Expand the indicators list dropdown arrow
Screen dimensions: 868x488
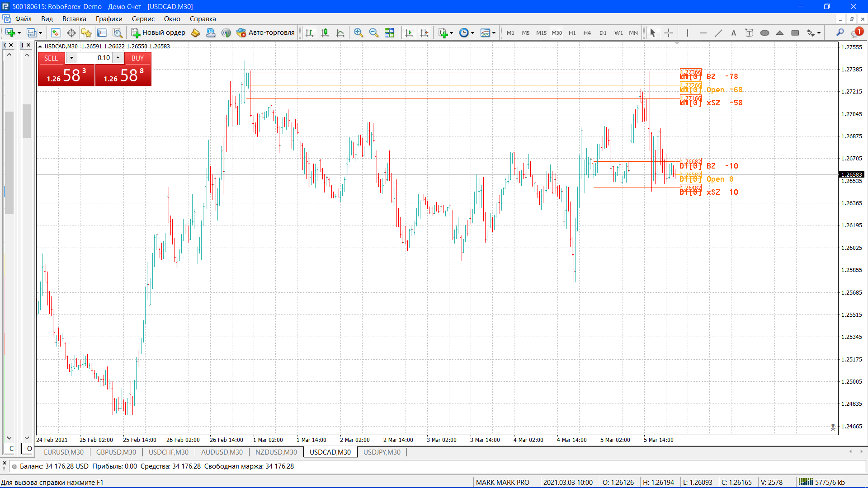(x=451, y=33)
